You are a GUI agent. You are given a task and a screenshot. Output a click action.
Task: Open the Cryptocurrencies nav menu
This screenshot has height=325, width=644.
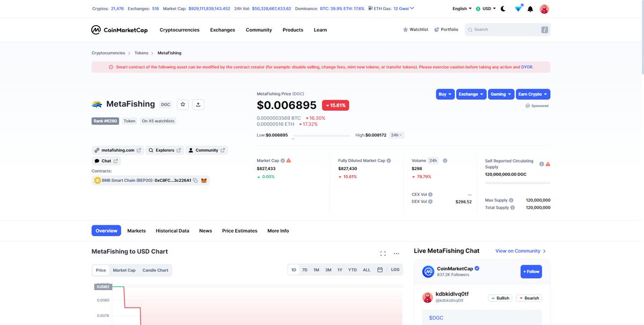179,30
